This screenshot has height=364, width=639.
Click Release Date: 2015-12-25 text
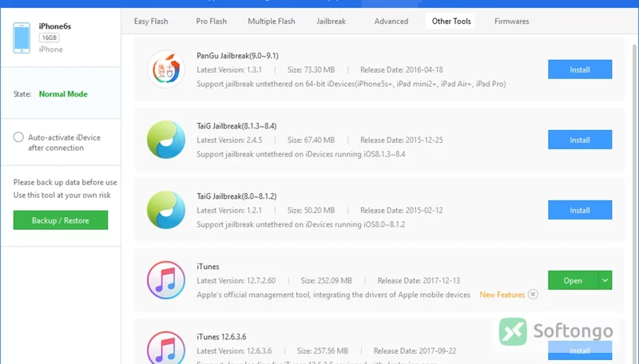[402, 140]
